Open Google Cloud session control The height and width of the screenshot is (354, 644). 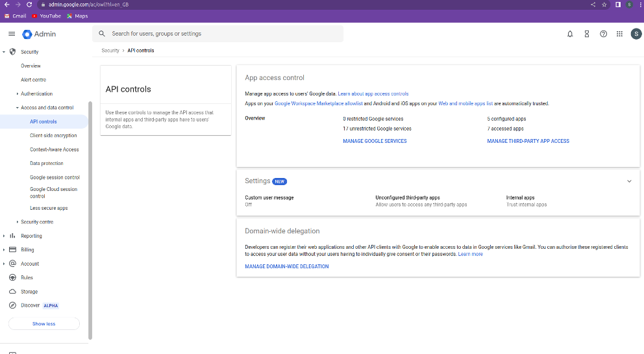[x=53, y=193]
